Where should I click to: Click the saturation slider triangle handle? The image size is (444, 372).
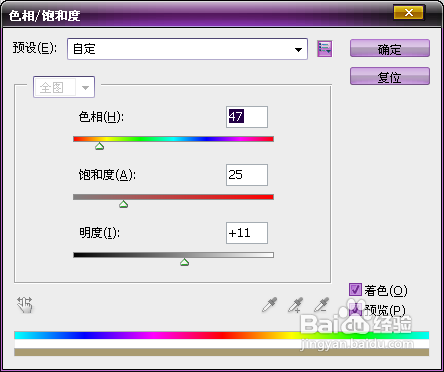click(124, 204)
